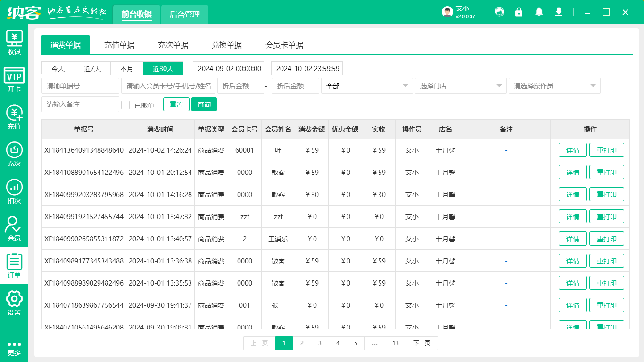The height and width of the screenshot is (362, 644).
Task: Click member name 王溪乐 cell
Action: 278,239
